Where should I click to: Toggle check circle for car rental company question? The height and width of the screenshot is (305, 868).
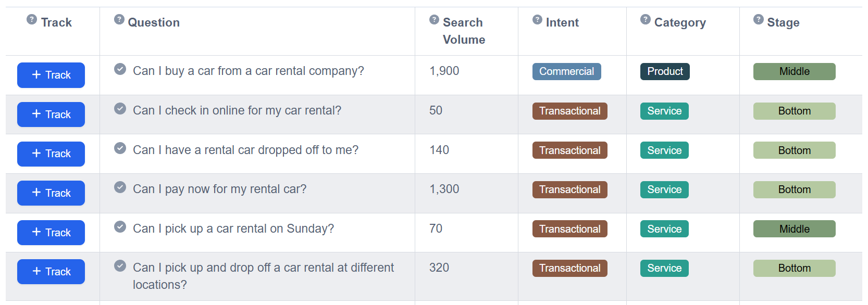click(x=120, y=69)
